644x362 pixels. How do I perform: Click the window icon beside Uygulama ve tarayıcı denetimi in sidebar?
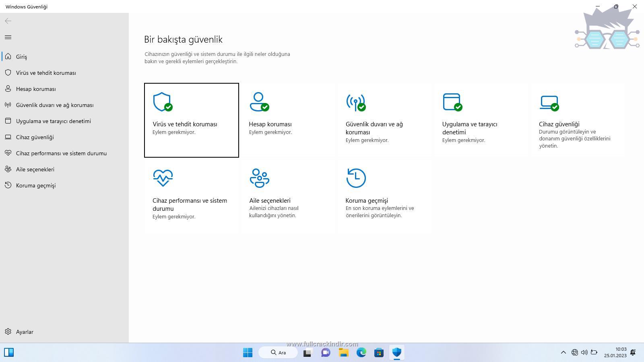(x=8, y=121)
